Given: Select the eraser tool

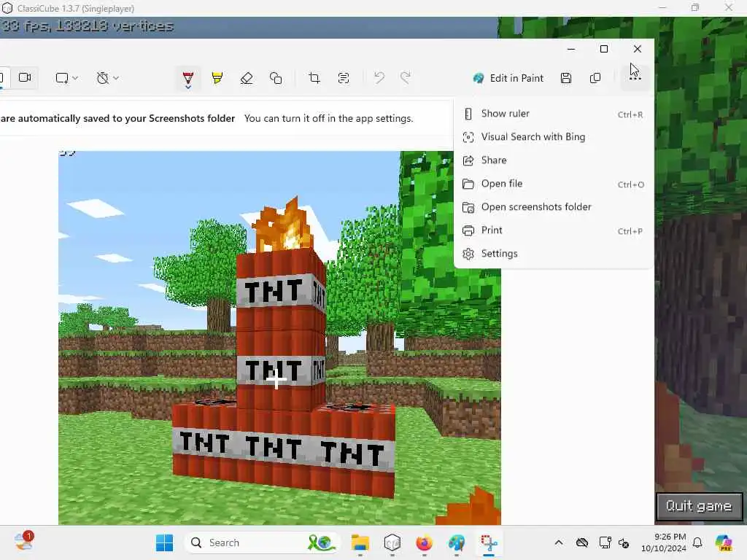Looking at the screenshot, I should coord(247,77).
